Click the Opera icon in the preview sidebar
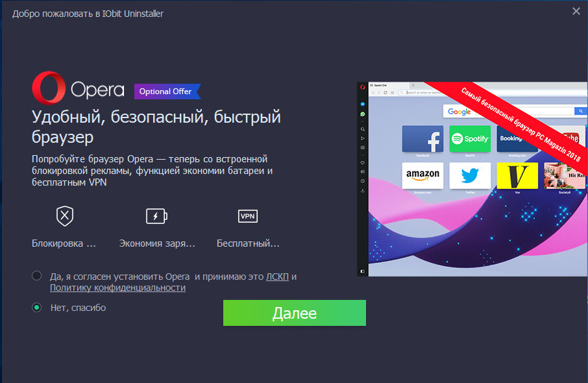 click(363, 88)
